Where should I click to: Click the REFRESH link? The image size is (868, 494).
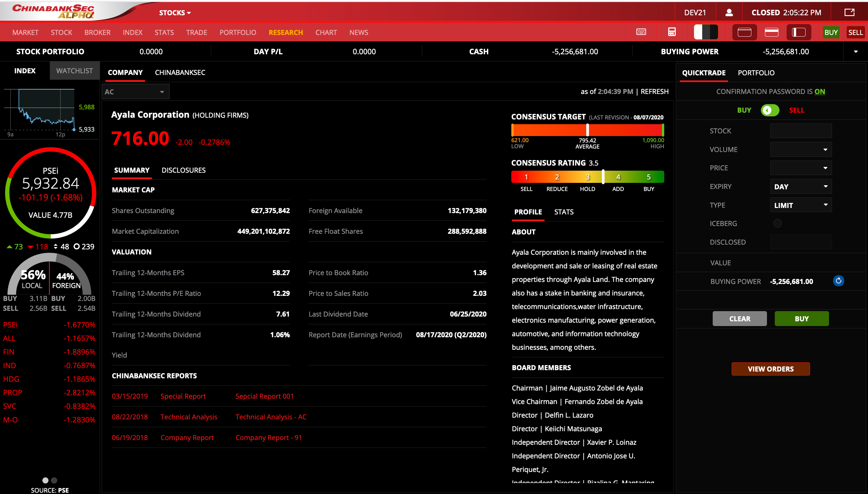pos(654,92)
